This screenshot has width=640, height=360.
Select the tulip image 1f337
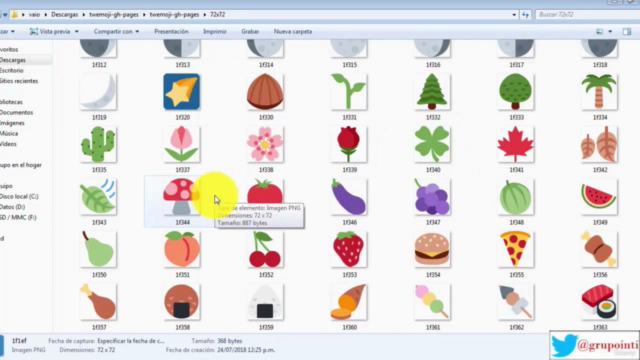tap(182, 144)
